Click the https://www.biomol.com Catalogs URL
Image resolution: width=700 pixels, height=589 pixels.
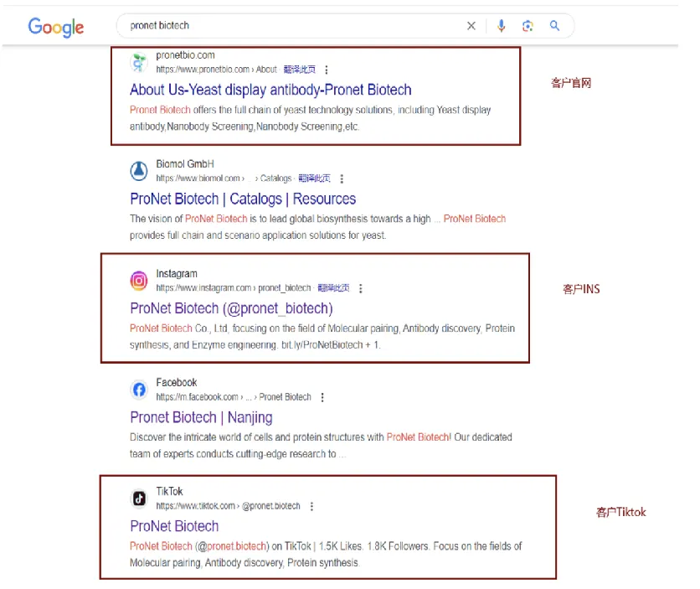(x=224, y=178)
